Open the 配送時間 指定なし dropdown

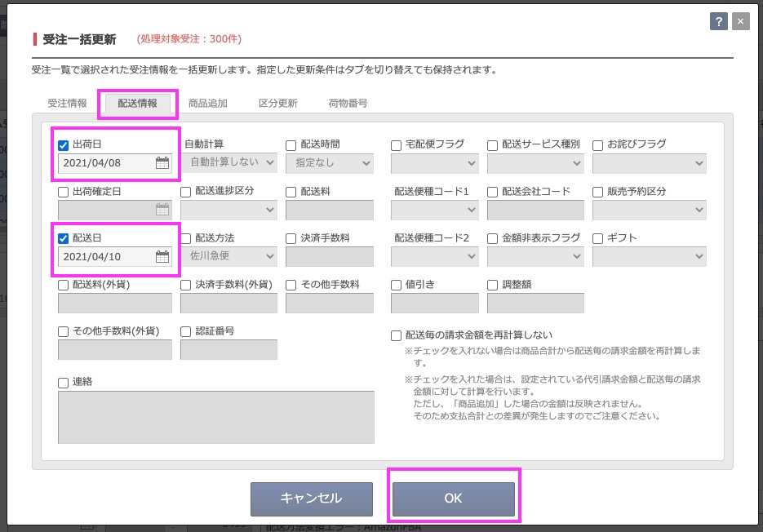329,162
